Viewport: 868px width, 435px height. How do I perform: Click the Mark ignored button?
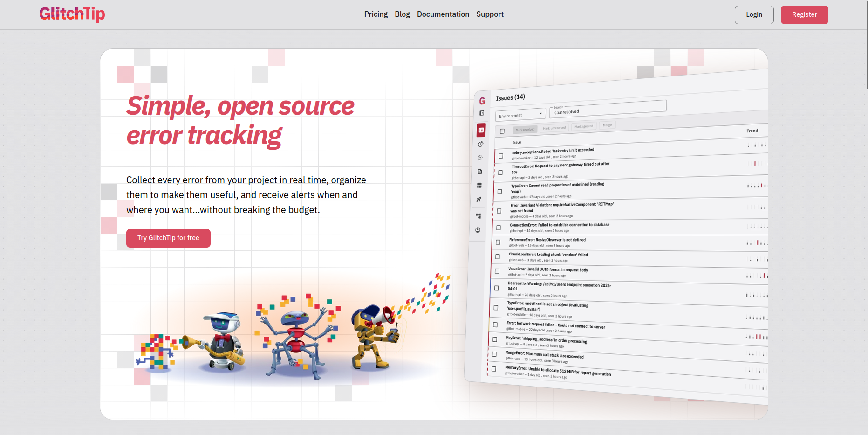(584, 126)
